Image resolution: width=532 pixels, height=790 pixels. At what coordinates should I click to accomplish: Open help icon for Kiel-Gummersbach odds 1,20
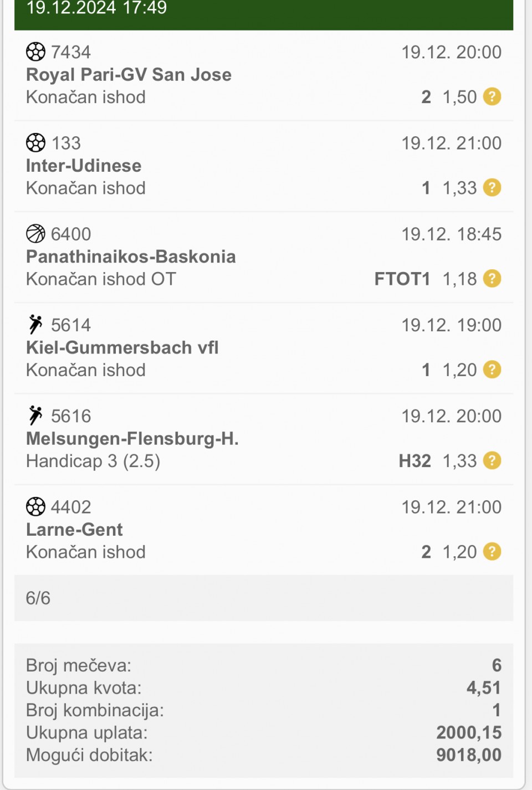point(492,369)
